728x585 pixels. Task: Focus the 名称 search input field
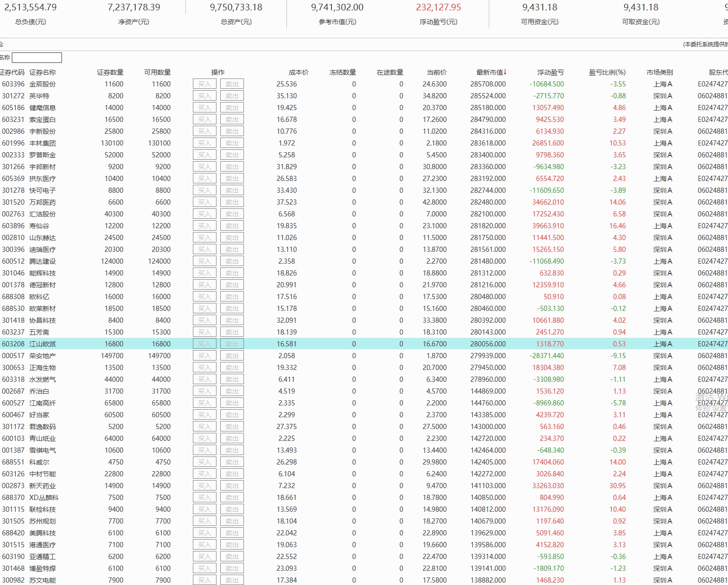(37, 58)
